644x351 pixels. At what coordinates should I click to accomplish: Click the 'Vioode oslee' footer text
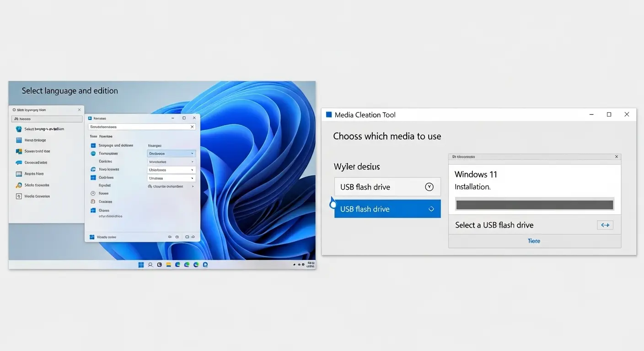coord(107,237)
